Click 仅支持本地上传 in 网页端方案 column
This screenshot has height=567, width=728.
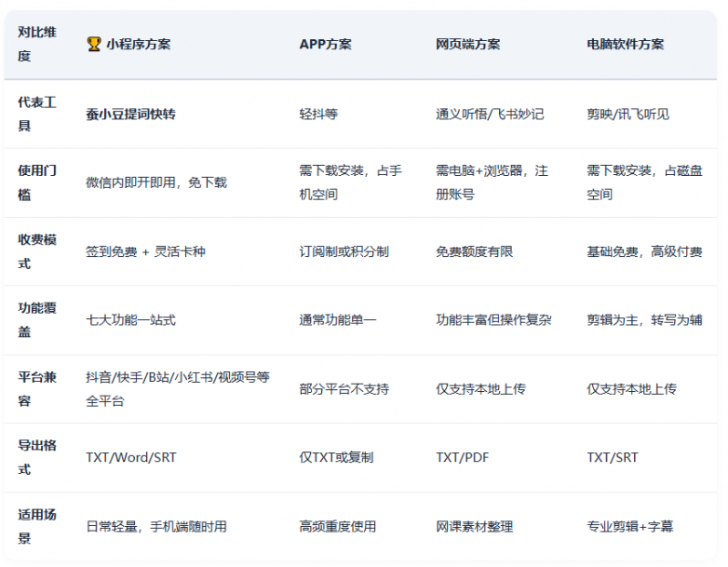[x=480, y=389]
